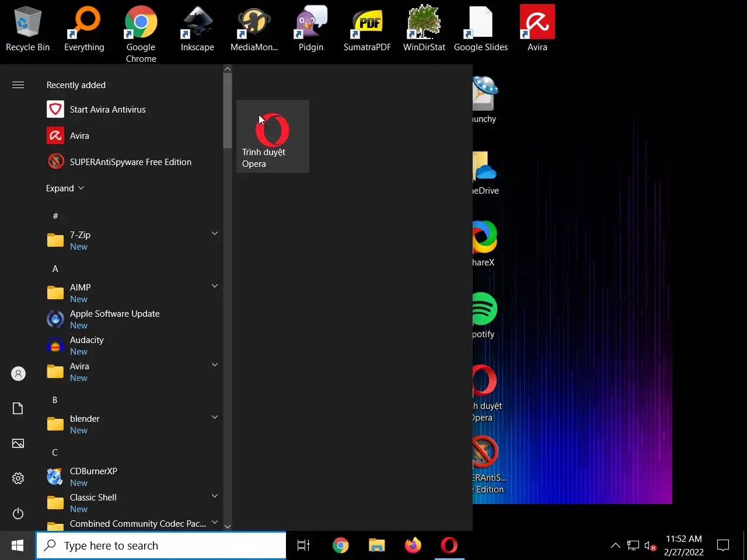Open the OneDrive desktop icon
747x560 pixels.
point(486,173)
